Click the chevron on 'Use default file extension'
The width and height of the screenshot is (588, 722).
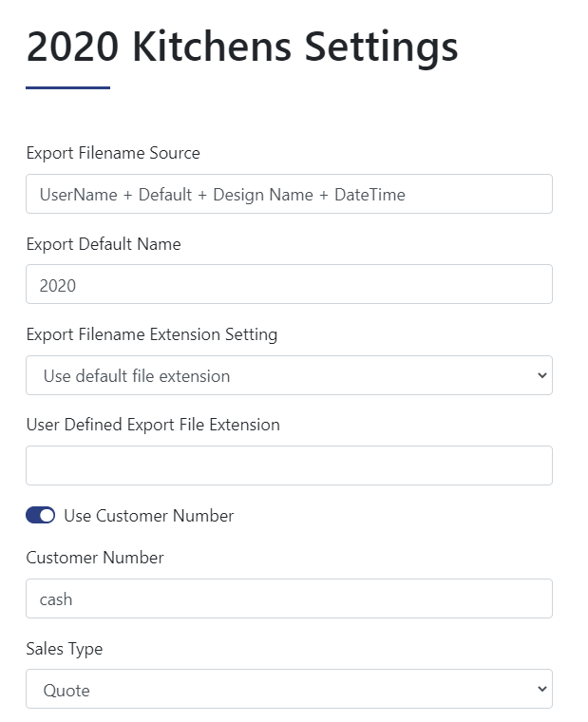pos(541,375)
